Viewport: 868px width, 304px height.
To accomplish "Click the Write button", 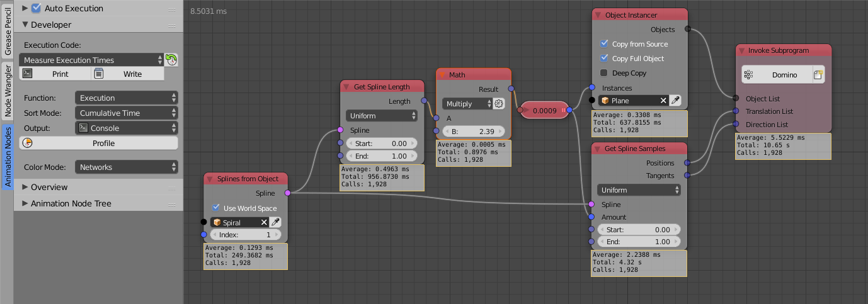I will coord(128,74).
